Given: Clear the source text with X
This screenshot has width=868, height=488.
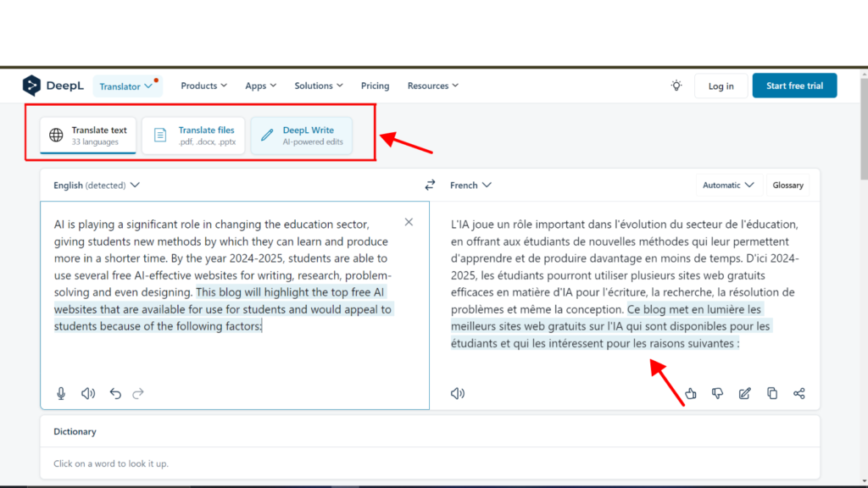Looking at the screenshot, I should (x=409, y=222).
